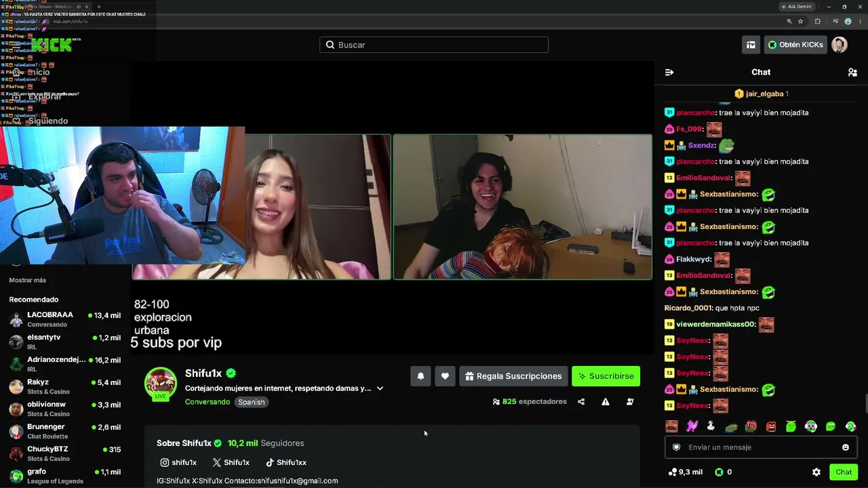Open Rakyz recommended channel
The width and height of the screenshot is (868, 488).
(65, 386)
